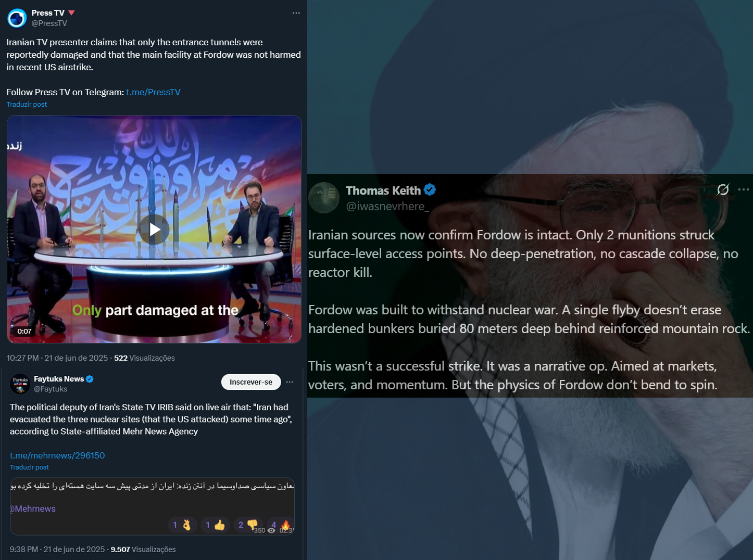Open t.me/PressTV Telegram link

[153, 92]
